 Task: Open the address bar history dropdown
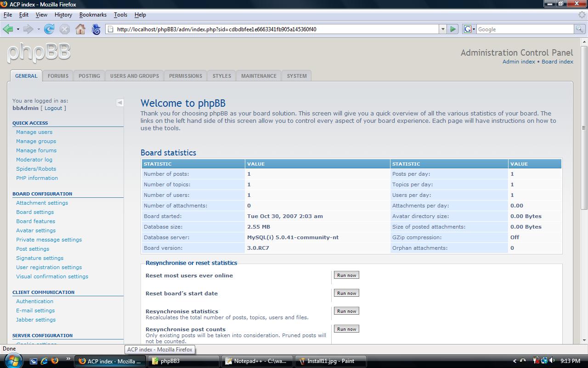443,29
